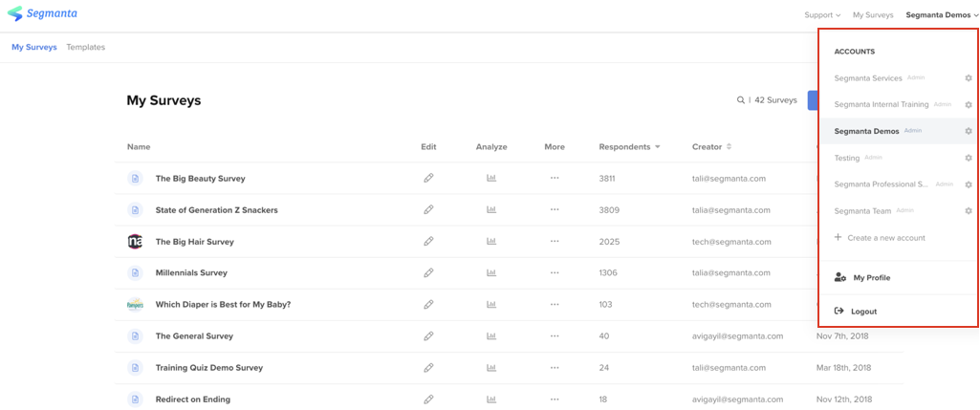
Task: Analyze The General Survey
Action: (491, 335)
